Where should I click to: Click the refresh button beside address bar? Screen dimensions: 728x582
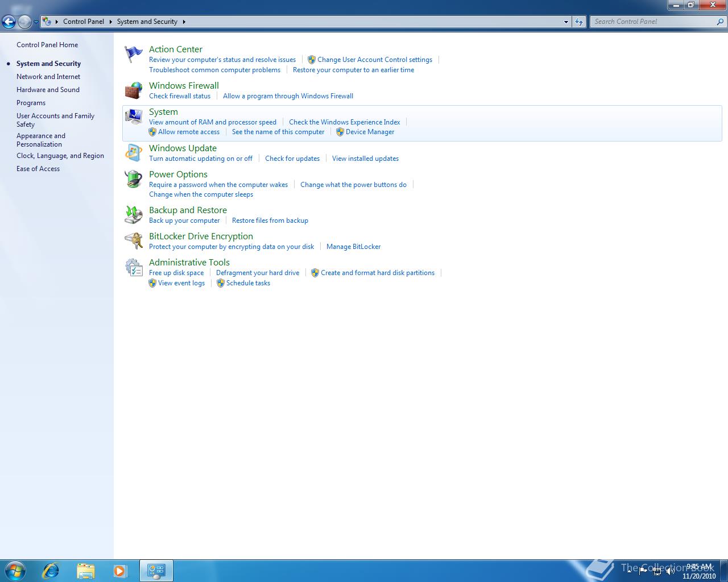coord(579,22)
